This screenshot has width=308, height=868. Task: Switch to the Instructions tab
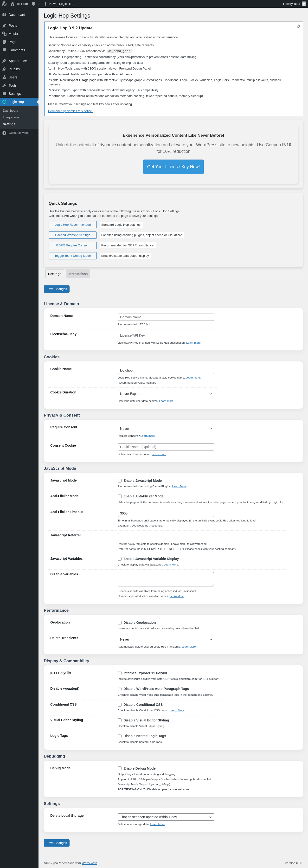tap(78, 274)
